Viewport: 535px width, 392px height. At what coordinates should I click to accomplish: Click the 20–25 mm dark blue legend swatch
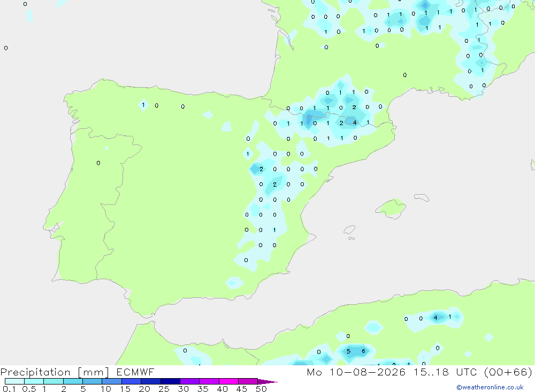pos(151,381)
